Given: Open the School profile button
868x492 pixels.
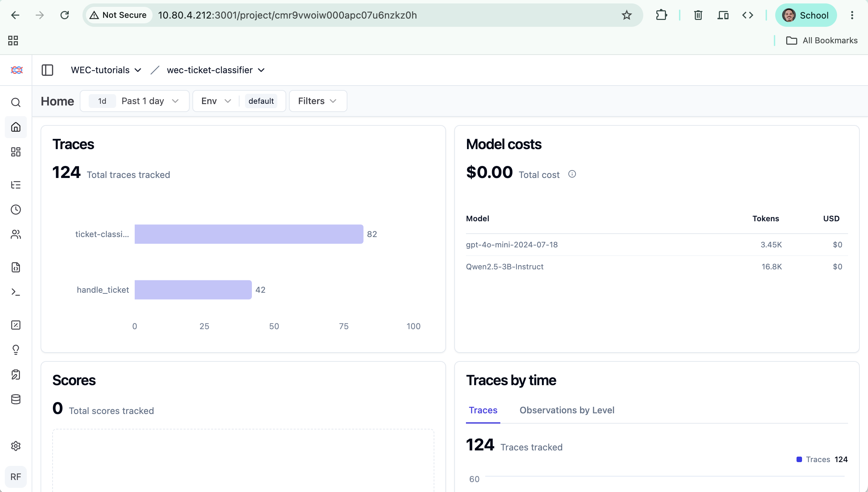Looking at the screenshot, I should 806,15.
